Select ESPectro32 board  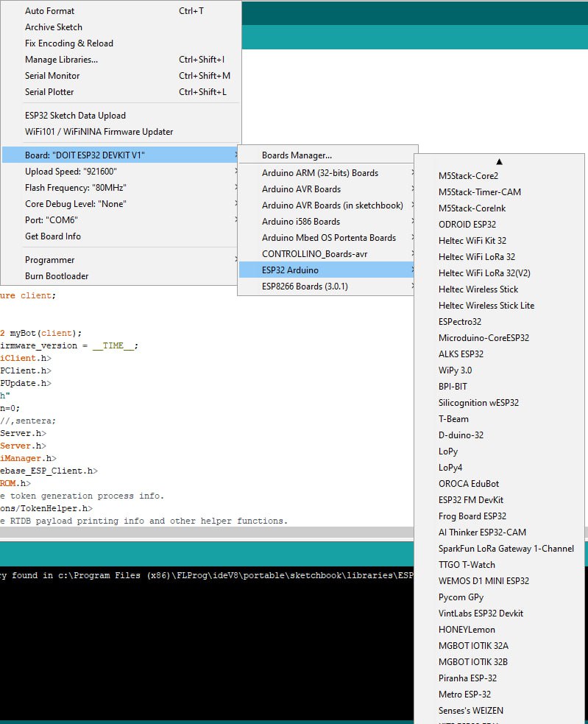click(500, 321)
